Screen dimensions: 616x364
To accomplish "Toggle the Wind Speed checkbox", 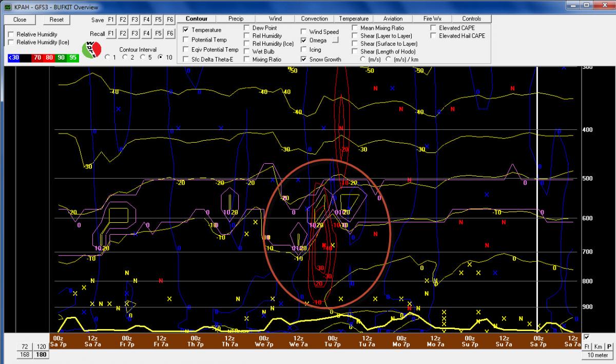I will 304,32.
